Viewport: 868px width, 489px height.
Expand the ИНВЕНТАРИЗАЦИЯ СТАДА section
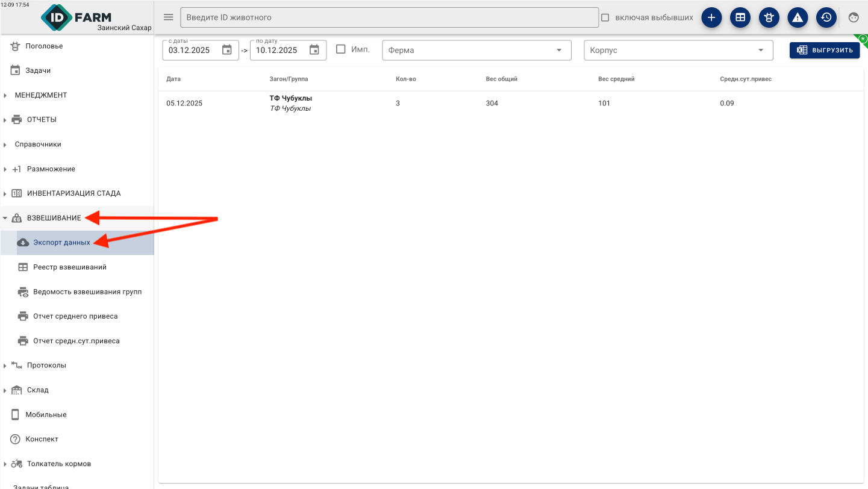[77, 193]
